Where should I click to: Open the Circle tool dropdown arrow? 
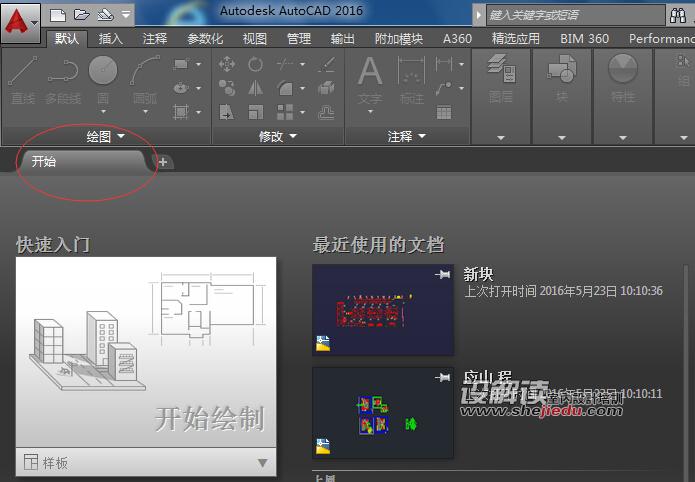pyautogui.click(x=103, y=112)
